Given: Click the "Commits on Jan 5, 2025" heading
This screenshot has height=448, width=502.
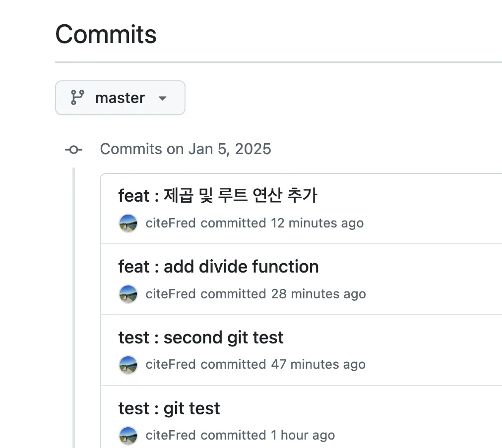Looking at the screenshot, I should (186, 149).
